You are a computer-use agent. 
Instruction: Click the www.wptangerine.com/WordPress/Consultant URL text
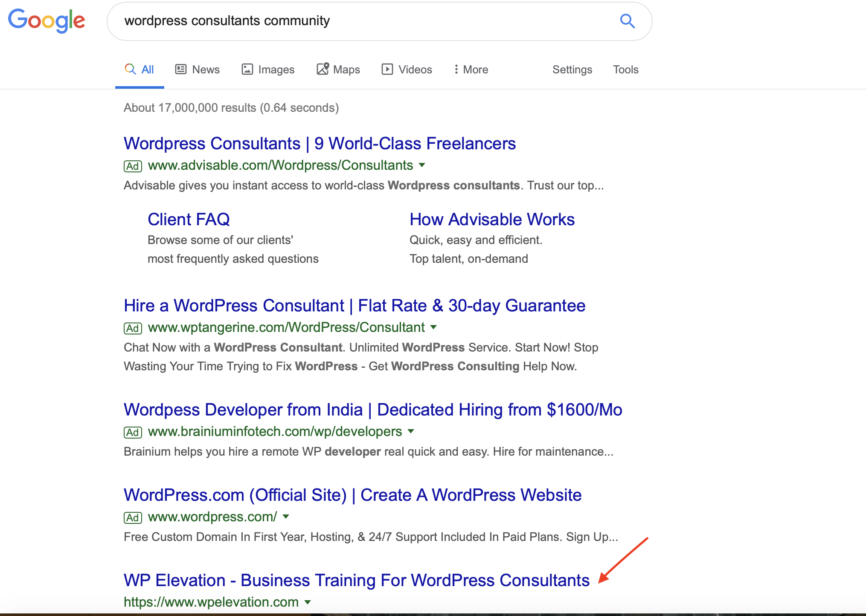coord(286,327)
